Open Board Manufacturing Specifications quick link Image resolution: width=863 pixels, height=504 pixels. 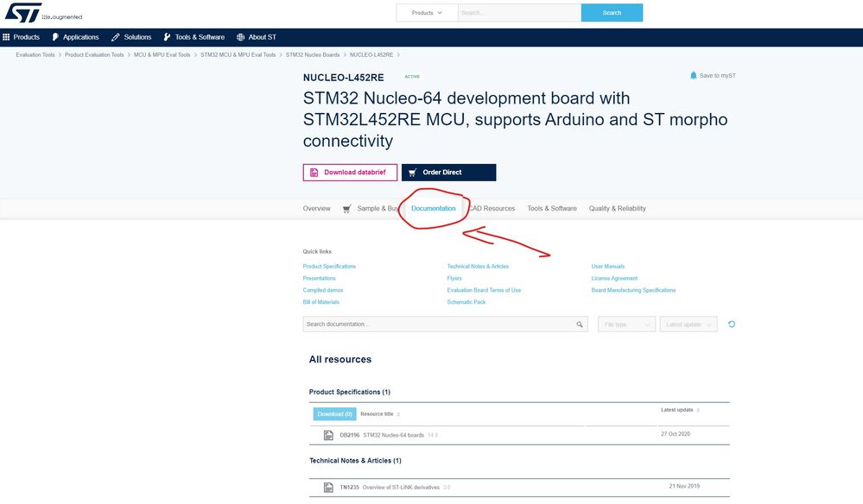[x=633, y=290]
